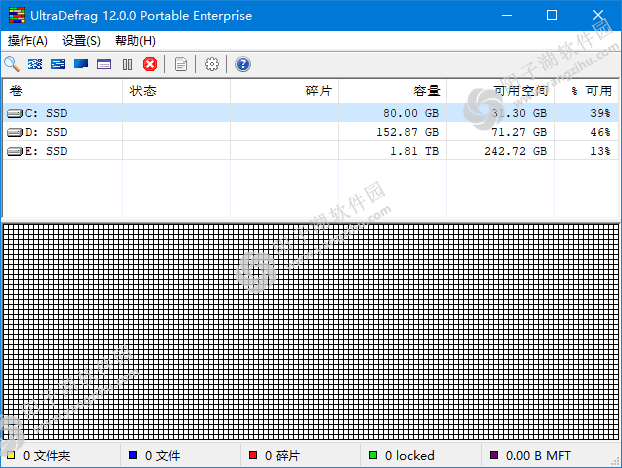
Task: Sort by 状态 column header
Action: pyautogui.click(x=177, y=91)
